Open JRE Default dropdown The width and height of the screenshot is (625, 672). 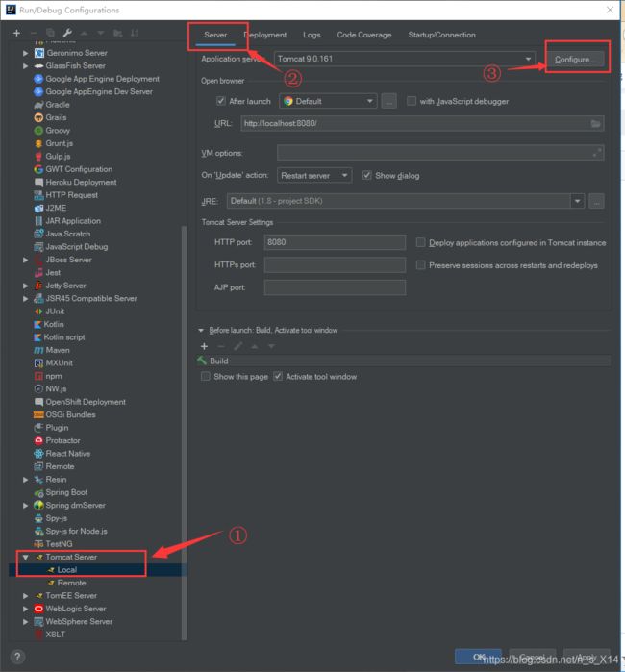point(406,201)
